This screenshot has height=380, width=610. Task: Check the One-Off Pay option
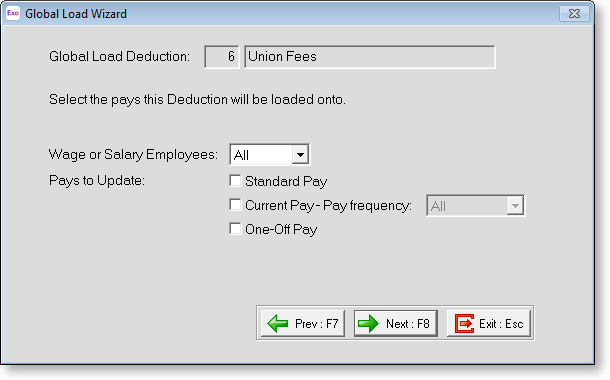coord(235,229)
